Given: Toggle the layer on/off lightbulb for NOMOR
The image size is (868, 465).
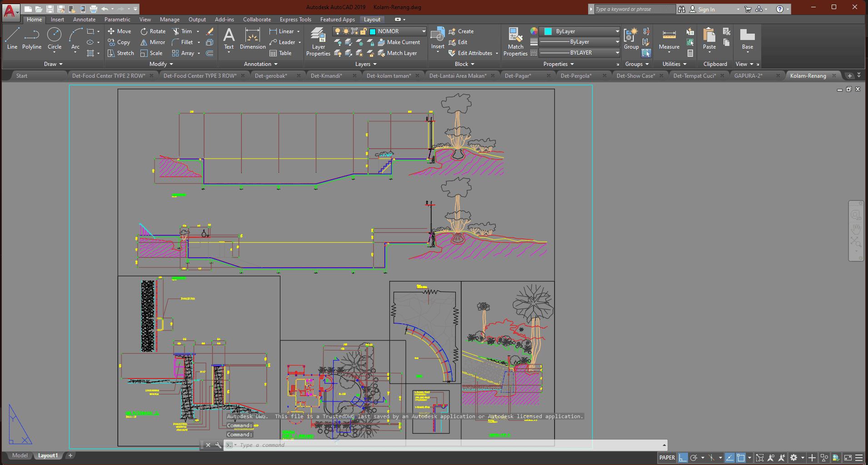Looking at the screenshot, I should 338,31.
